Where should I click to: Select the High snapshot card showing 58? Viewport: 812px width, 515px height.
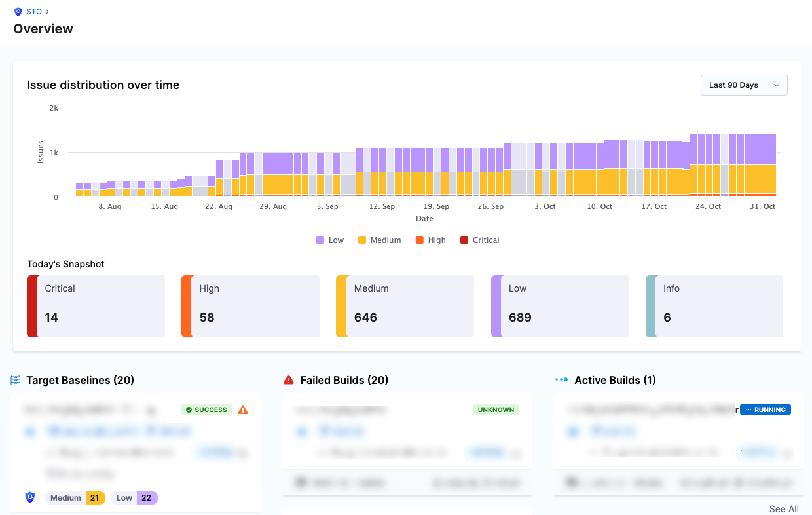point(250,306)
